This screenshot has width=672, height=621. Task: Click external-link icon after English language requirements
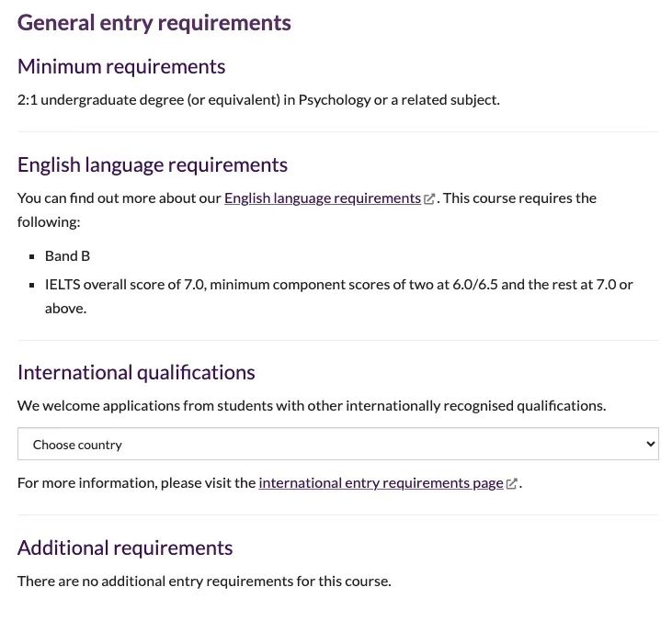429,198
